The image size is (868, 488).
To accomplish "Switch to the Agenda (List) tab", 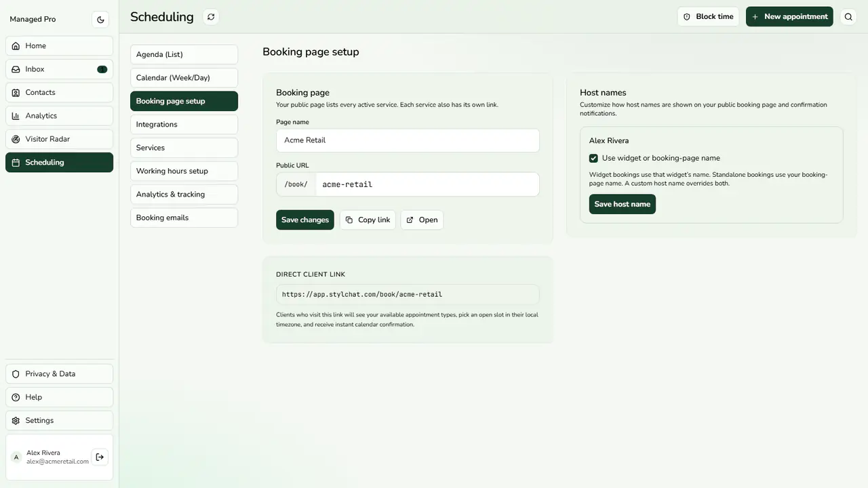I will click(x=184, y=54).
